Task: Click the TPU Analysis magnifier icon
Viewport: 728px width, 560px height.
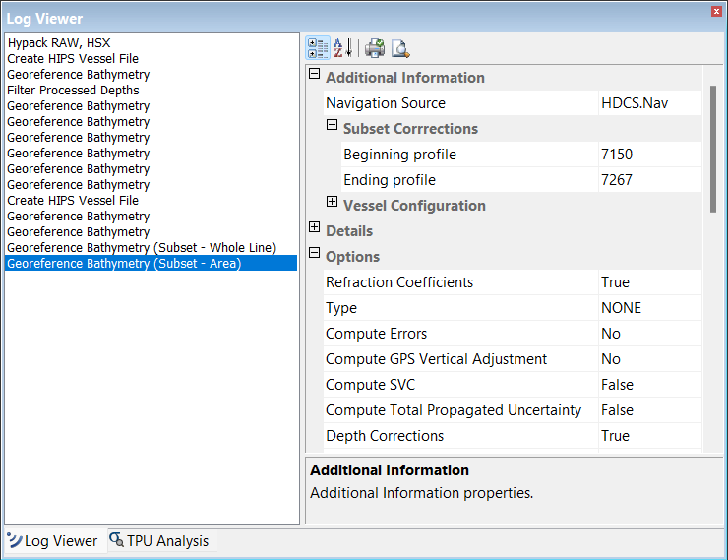Action: pyautogui.click(x=117, y=540)
